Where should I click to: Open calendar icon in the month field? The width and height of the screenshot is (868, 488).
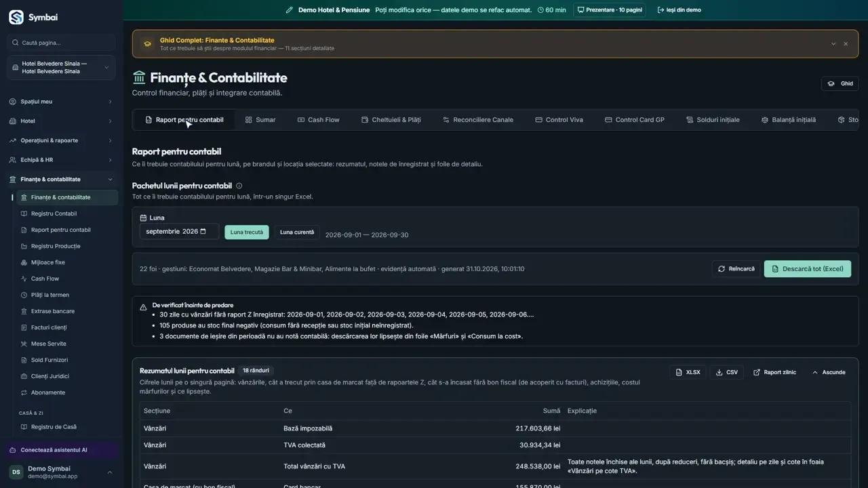pos(203,231)
